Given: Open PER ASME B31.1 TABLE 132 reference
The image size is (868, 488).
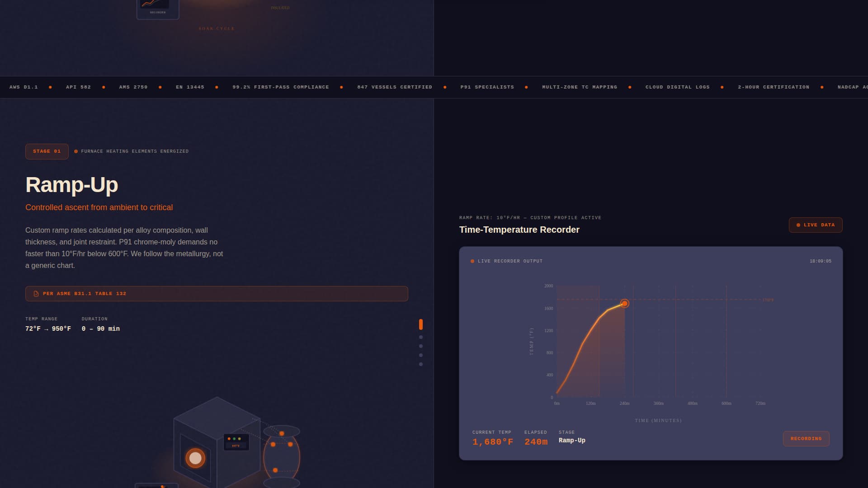Looking at the screenshot, I should (x=217, y=293).
